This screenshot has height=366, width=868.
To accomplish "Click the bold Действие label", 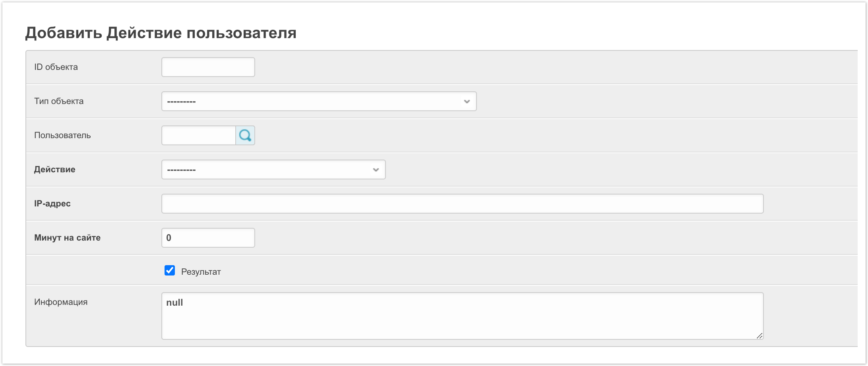I will point(55,170).
